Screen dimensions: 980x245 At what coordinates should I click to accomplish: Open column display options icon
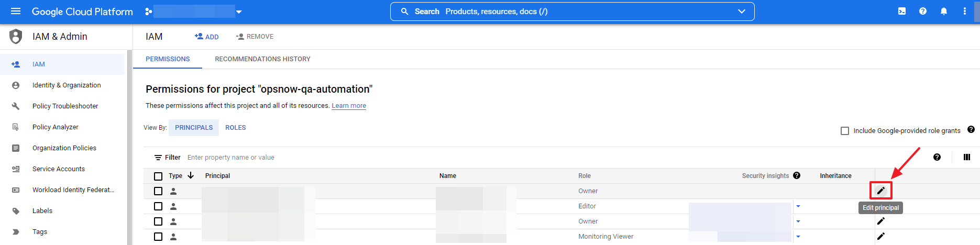(967, 157)
